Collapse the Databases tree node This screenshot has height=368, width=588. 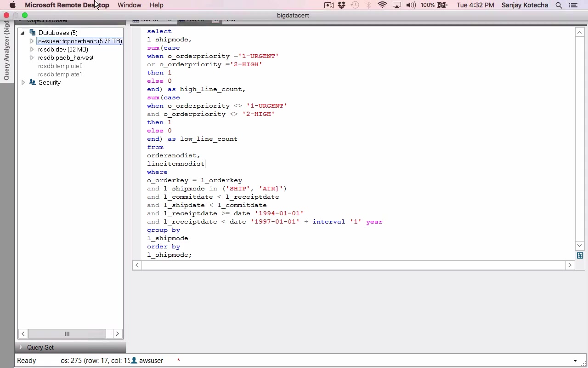pos(23,33)
